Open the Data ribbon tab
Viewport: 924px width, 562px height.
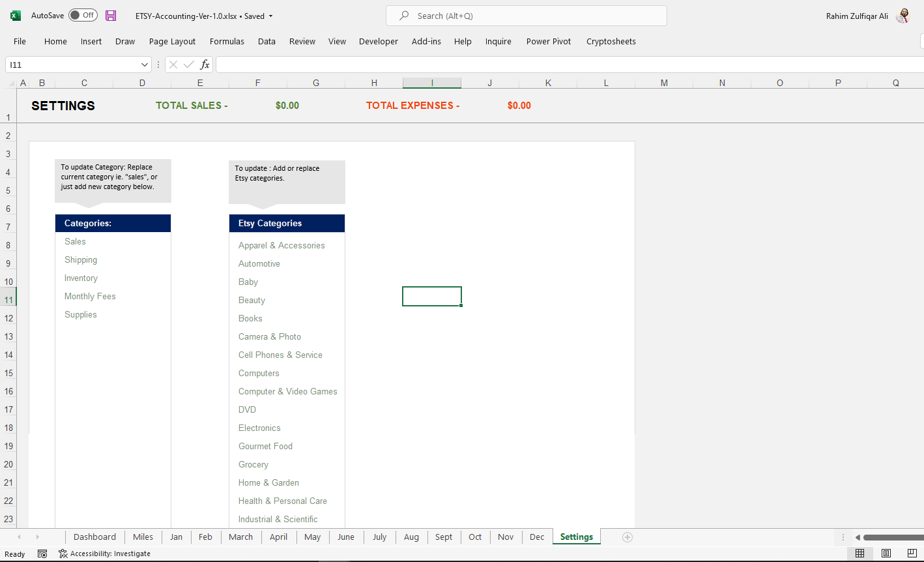click(267, 41)
